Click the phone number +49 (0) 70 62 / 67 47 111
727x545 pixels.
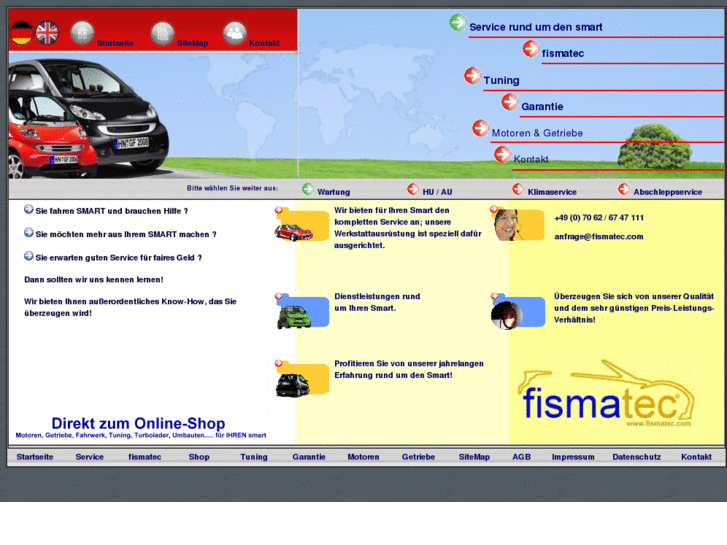599,218
